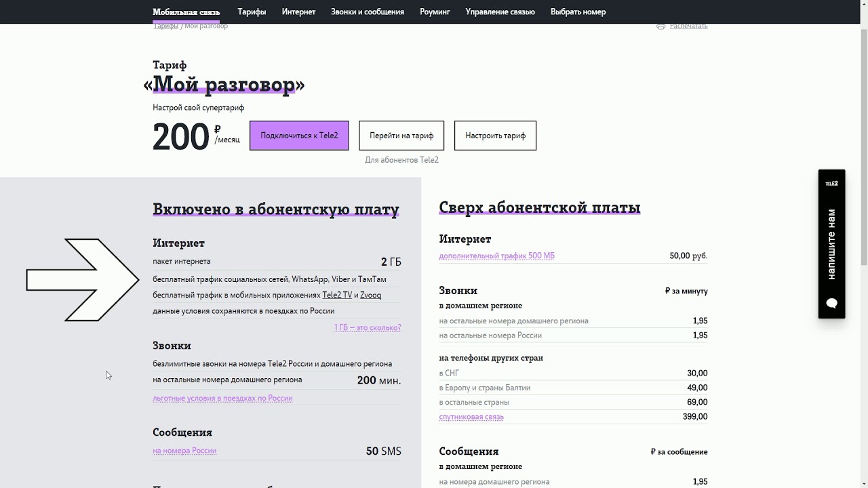Click 'пакет интернета' row label
Image resolution: width=868 pixels, height=488 pixels.
click(182, 262)
